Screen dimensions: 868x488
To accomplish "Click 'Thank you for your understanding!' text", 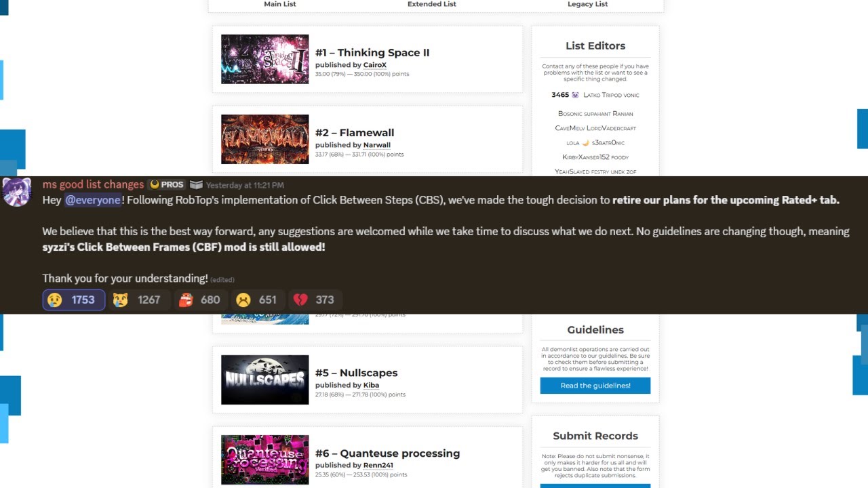I will tap(125, 279).
